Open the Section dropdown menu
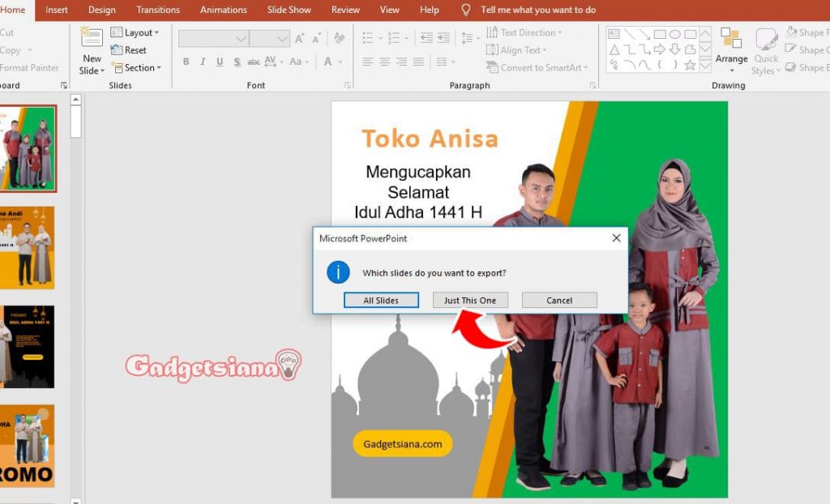Image resolution: width=830 pixels, height=504 pixels. point(136,68)
